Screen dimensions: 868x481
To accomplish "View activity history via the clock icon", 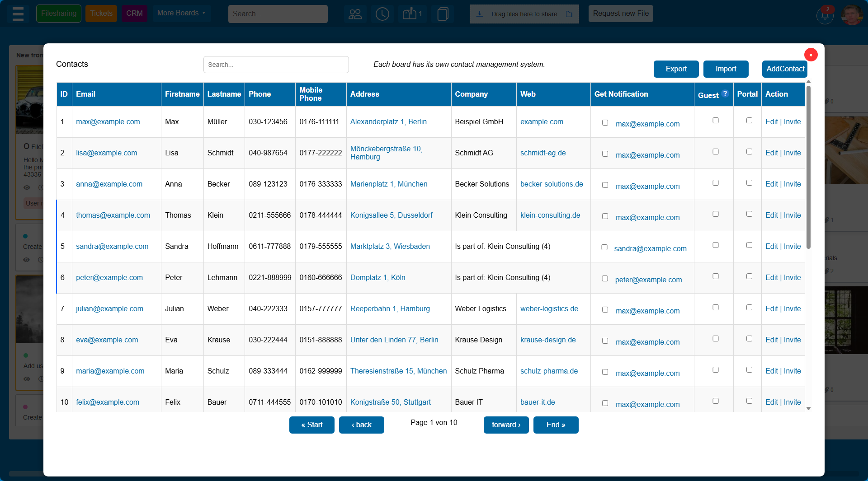I will [382, 14].
